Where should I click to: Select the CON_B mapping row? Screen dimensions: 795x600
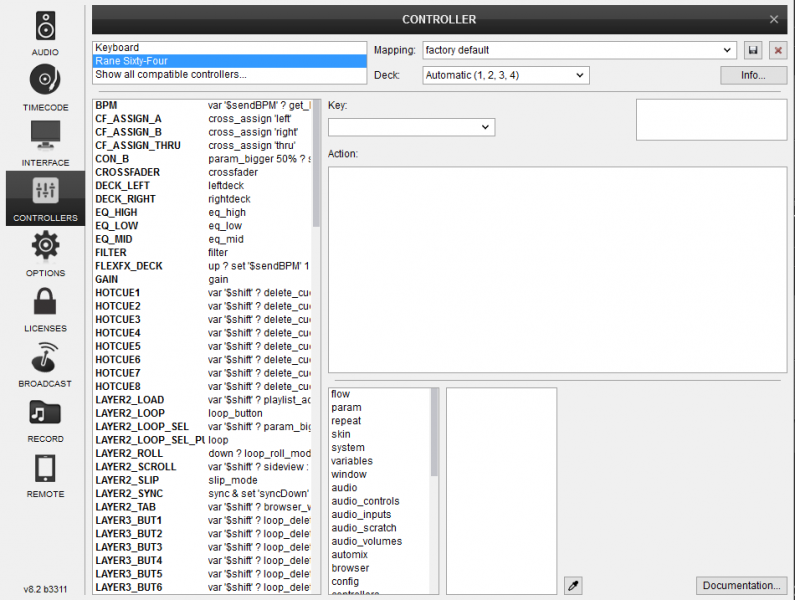pos(203,159)
